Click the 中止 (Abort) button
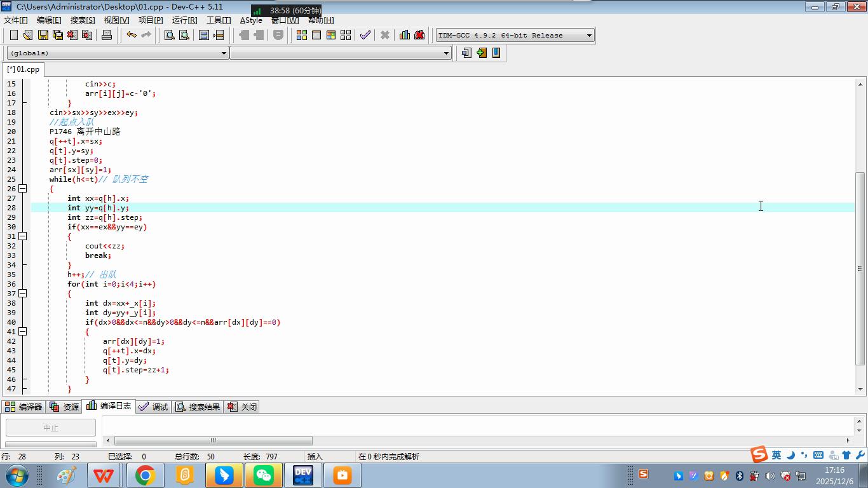868x488 pixels. click(51, 428)
